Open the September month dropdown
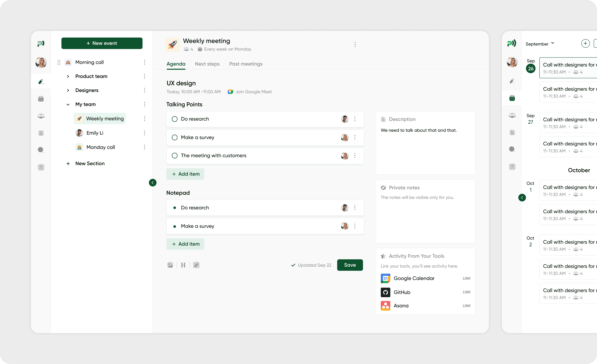The image size is (597, 364). pyautogui.click(x=540, y=44)
